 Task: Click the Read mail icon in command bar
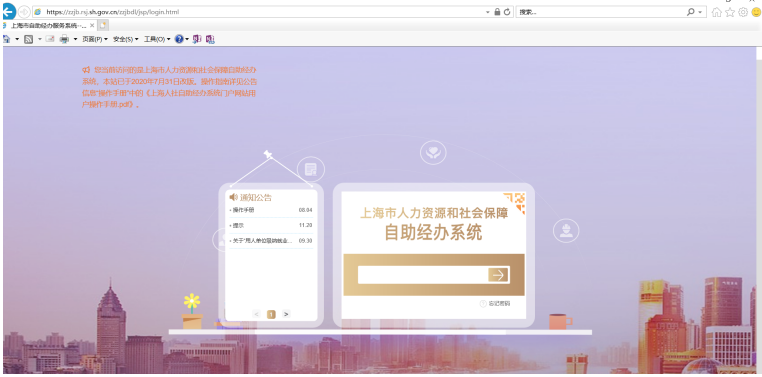coord(50,39)
